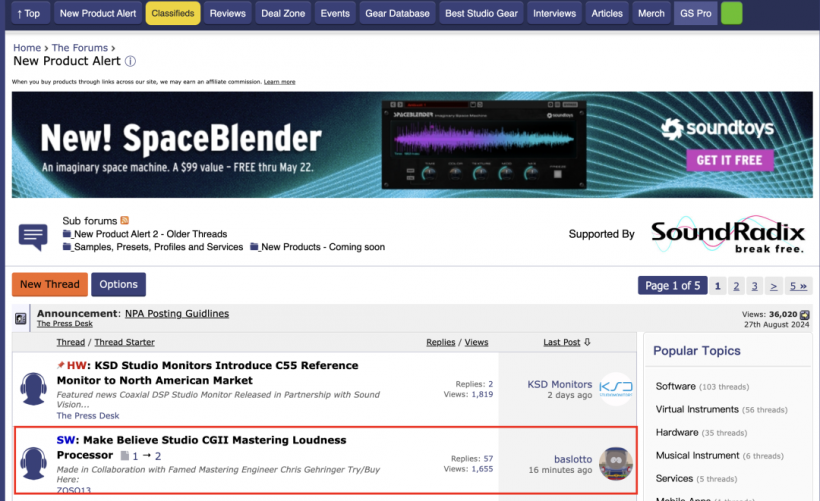Open Samples, Presets, Profiles and Services subforum
This screenshot has height=501, width=820.
click(x=158, y=247)
